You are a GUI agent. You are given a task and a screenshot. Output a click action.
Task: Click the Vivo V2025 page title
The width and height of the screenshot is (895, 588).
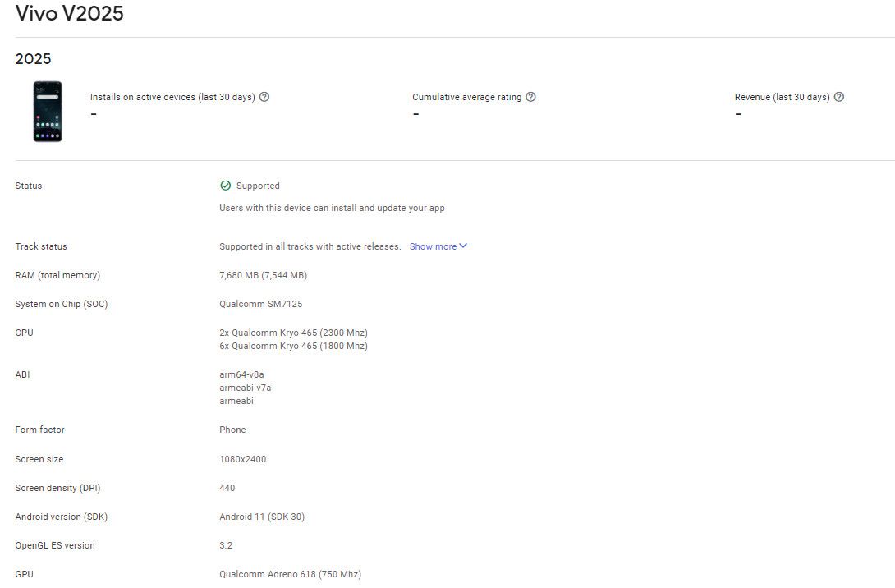69,13
